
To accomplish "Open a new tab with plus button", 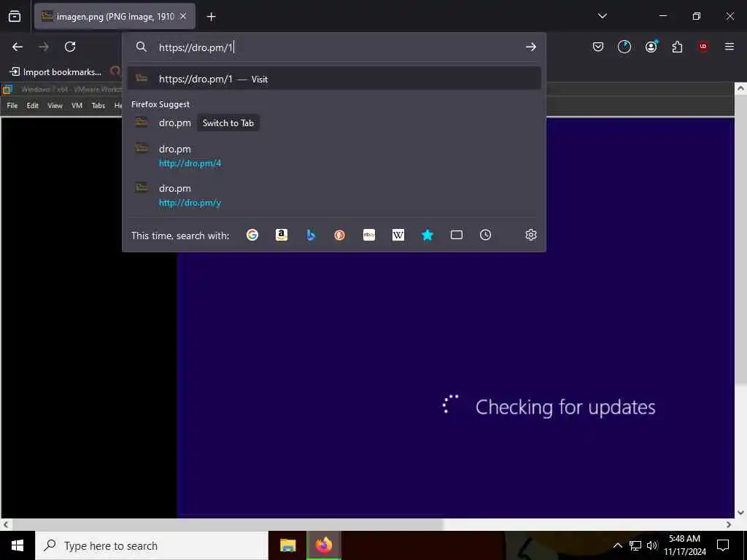I will (x=211, y=17).
